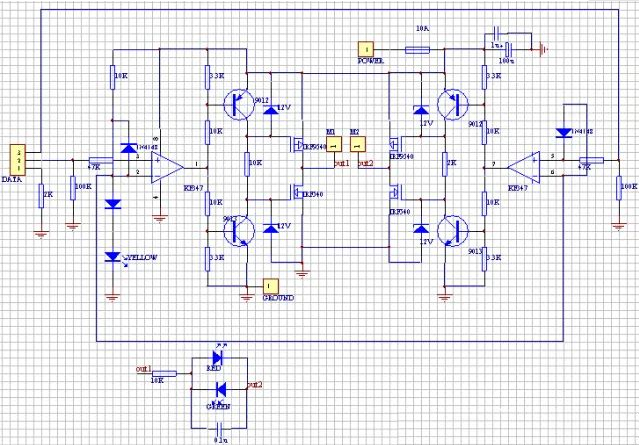The image size is (639, 445).
Task: Select the 2K resistor below DATA connector
Action: 41,195
